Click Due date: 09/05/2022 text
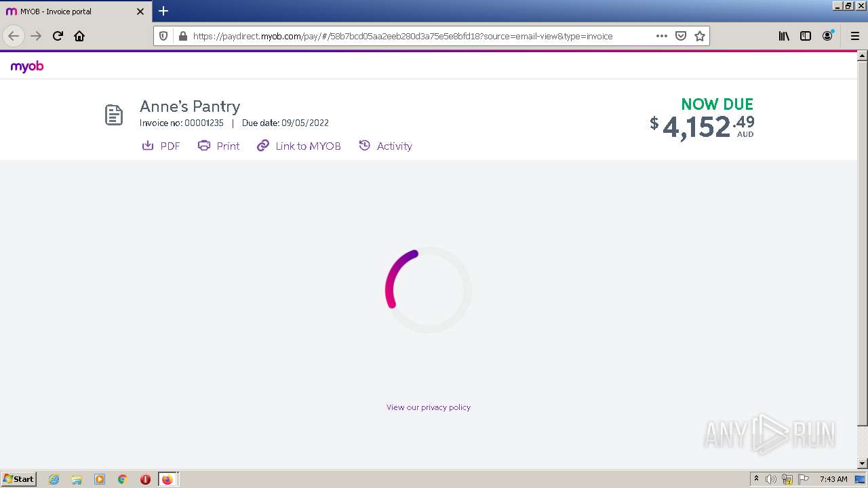 [x=285, y=123]
